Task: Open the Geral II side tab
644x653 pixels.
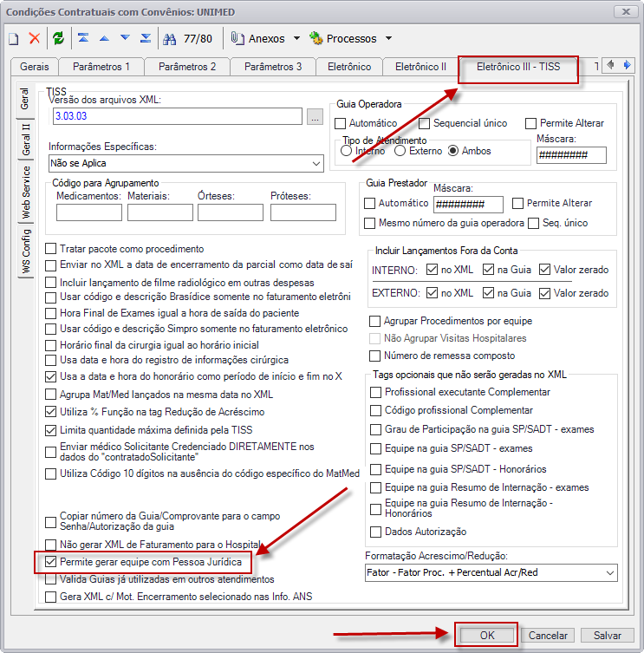Action: click(26, 140)
